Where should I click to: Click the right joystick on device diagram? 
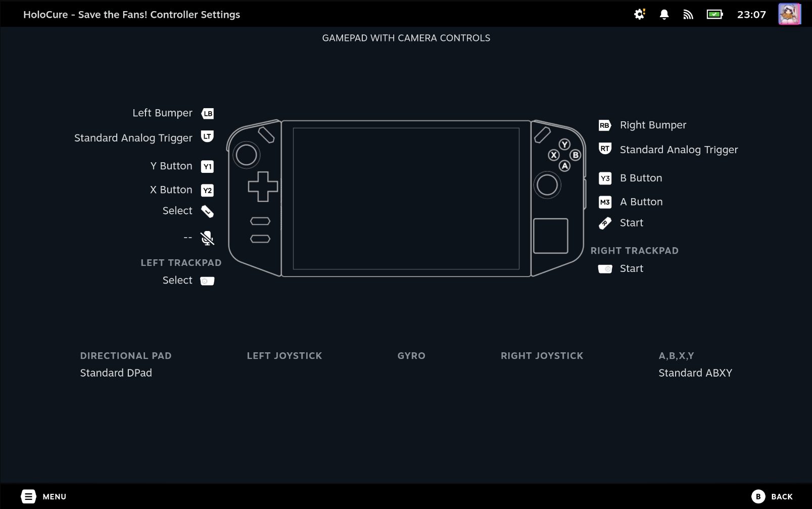tap(547, 185)
